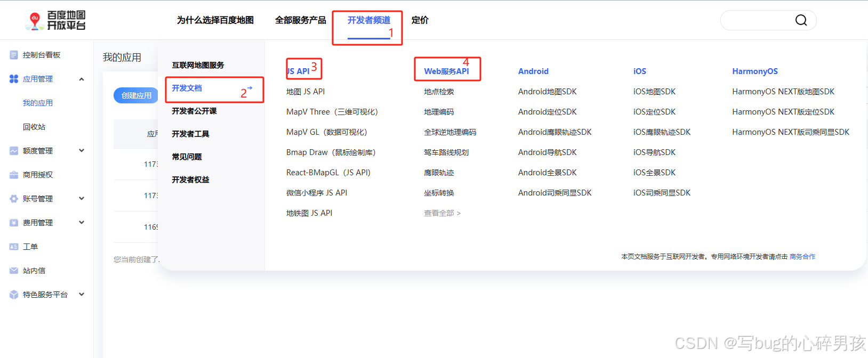Click the 费用管理 sidebar icon
Screen dimensions: 868x358
click(14, 223)
